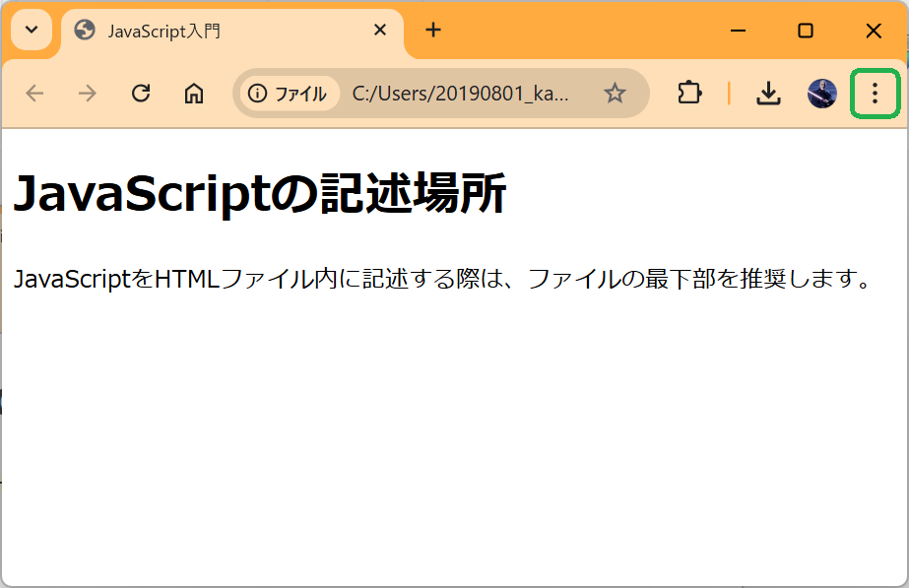
Task: Open the user profile avatar menu
Action: 821,94
